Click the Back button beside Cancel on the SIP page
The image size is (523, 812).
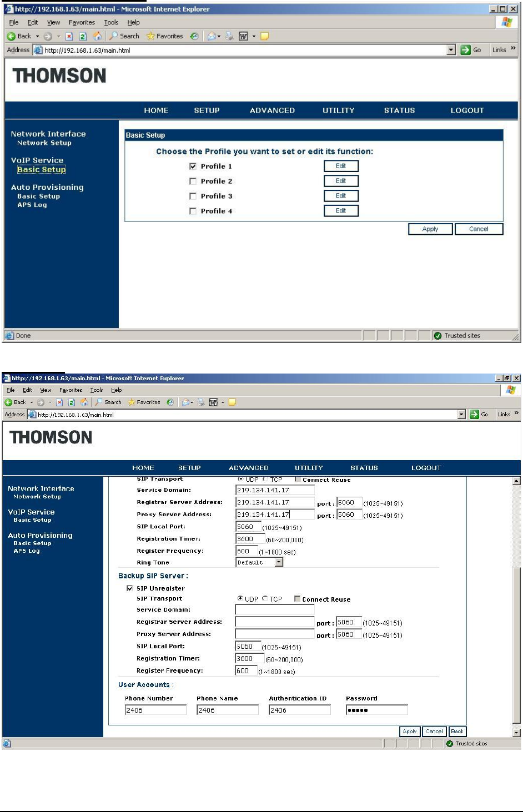(457, 732)
